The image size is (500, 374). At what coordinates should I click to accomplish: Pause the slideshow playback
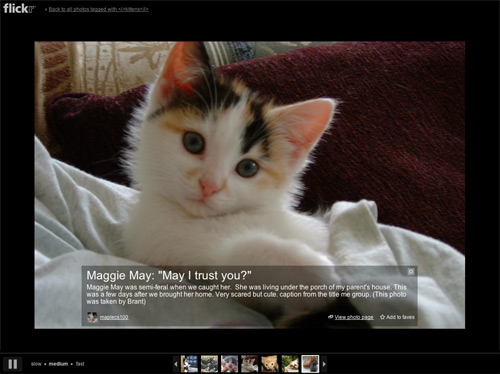point(13,364)
